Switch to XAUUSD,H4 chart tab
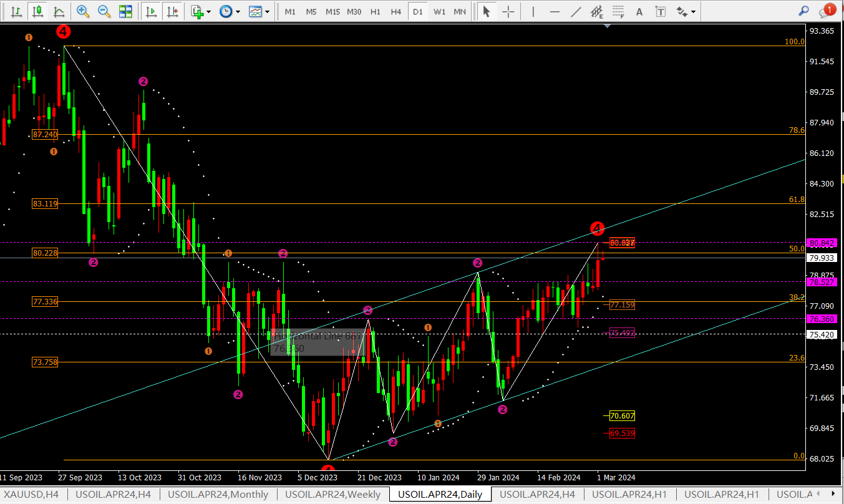 (31, 495)
